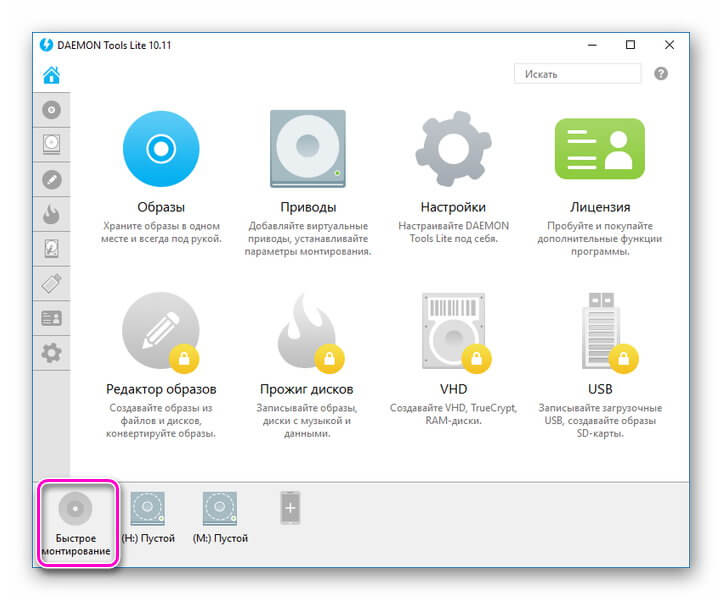
Task: Open help via question mark icon
Action: (661, 74)
